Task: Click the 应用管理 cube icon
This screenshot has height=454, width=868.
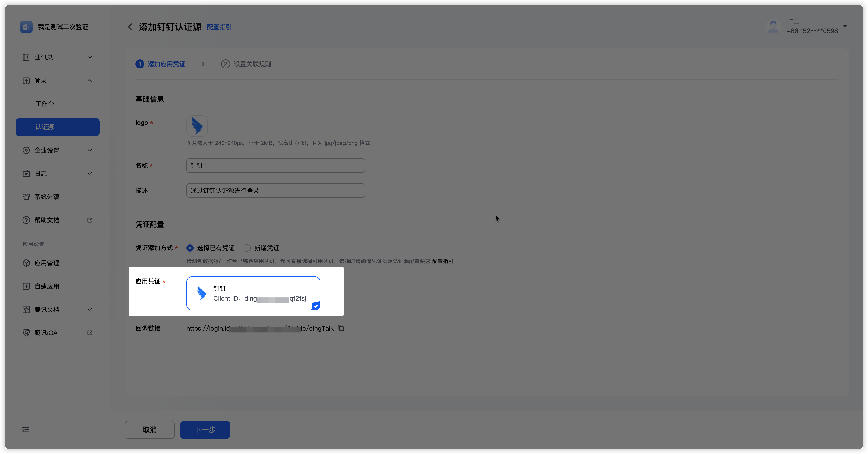Action: click(26, 263)
